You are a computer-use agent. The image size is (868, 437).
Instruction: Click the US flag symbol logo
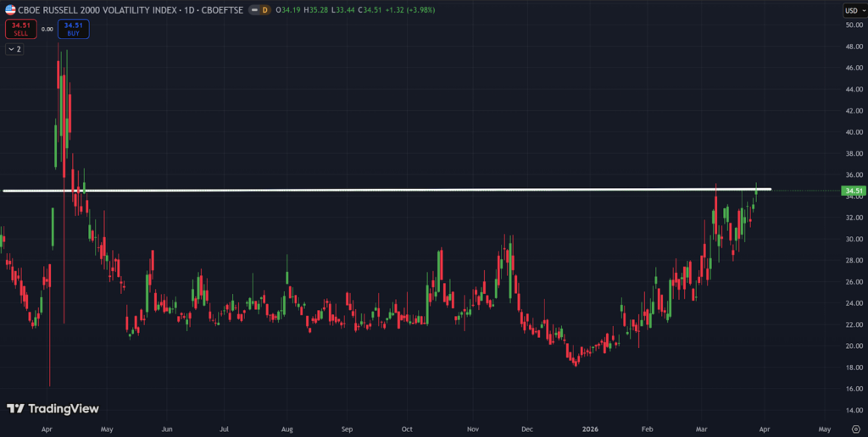pyautogui.click(x=10, y=9)
